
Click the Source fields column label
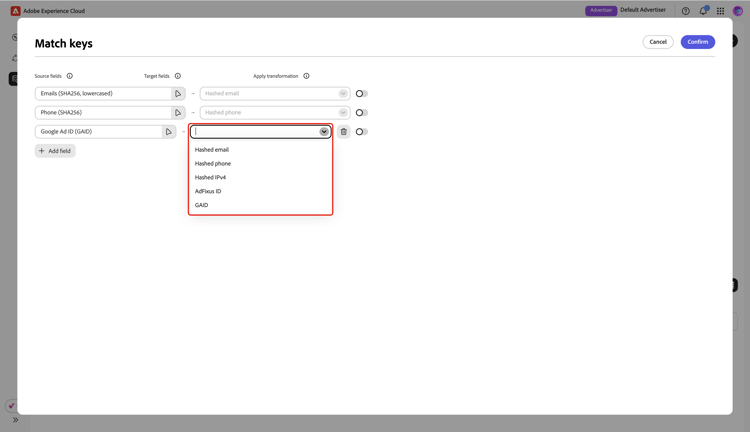[48, 76]
